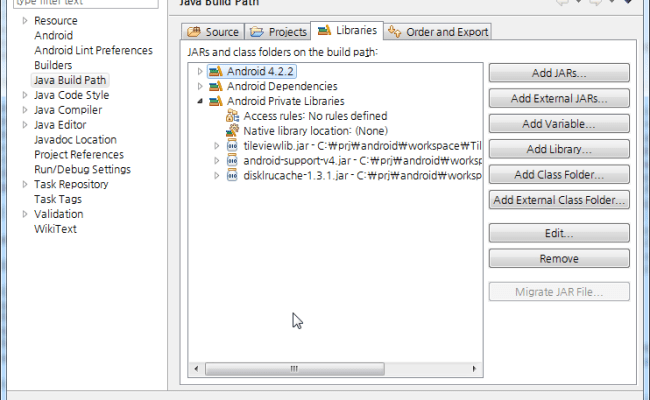Click horizontal scrollbar thumb in library list
Screen dimensions: 650x400
[295, 369]
